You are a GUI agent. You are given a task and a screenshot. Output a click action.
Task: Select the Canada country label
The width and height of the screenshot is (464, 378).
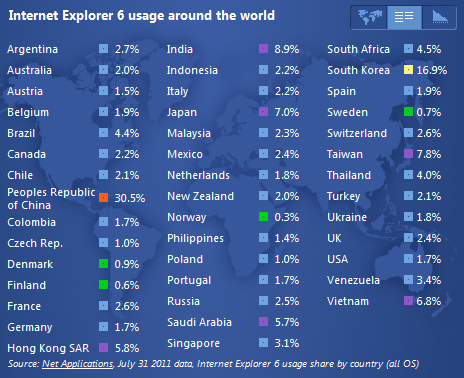pyautogui.click(x=26, y=154)
